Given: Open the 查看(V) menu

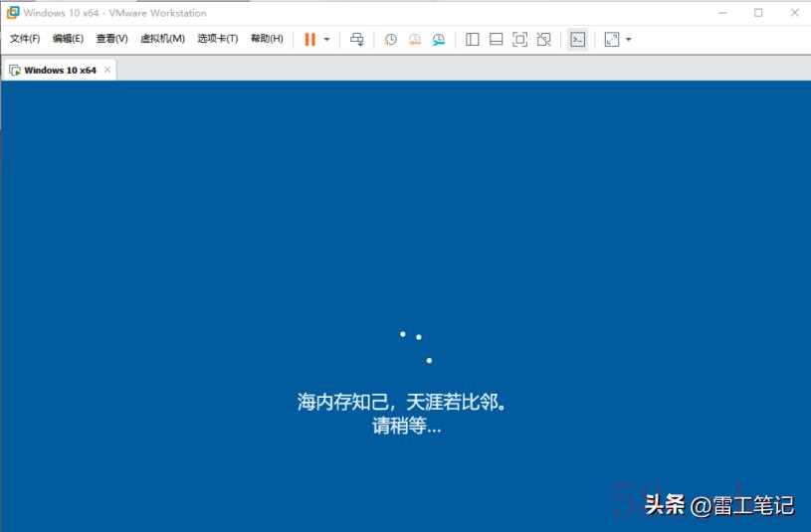Looking at the screenshot, I should pyautogui.click(x=111, y=39).
